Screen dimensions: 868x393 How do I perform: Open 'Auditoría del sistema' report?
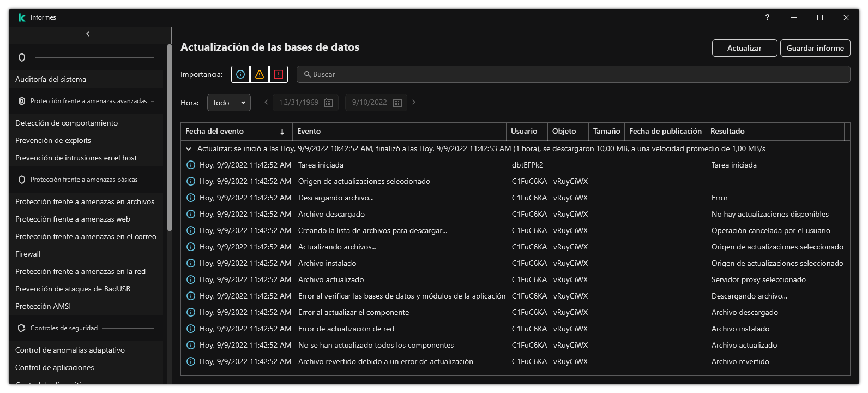(51, 79)
